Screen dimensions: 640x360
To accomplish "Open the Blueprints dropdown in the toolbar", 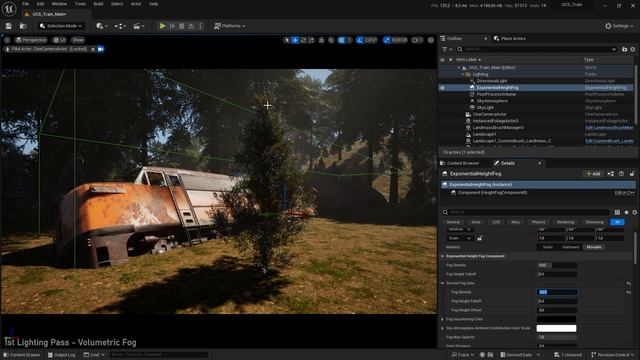I will click(x=120, y=26).
